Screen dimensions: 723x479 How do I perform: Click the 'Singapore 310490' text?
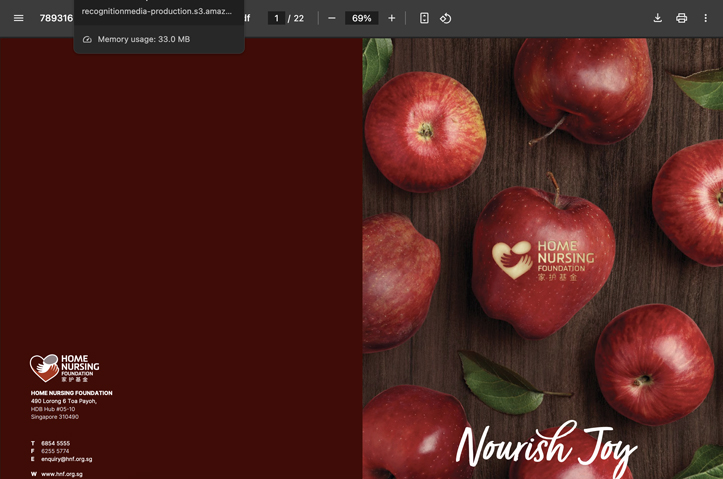pos(55,417)
